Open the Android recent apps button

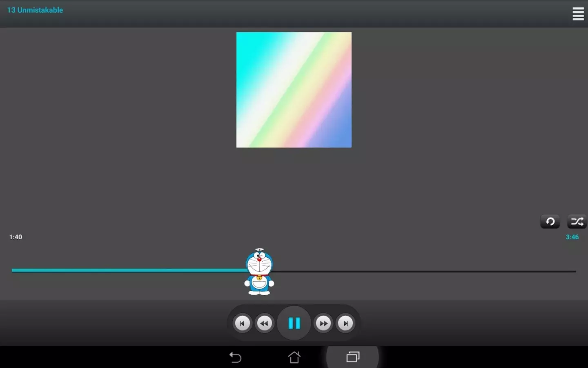pos(353,357)
